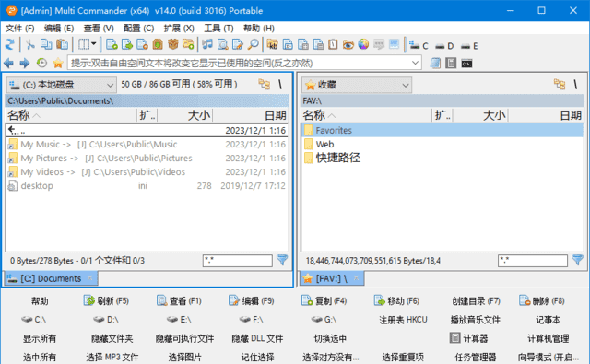Screen dimensions: 590x364
Task: Click the copy to clipboard toolbar icon
Action: point(46,45)
